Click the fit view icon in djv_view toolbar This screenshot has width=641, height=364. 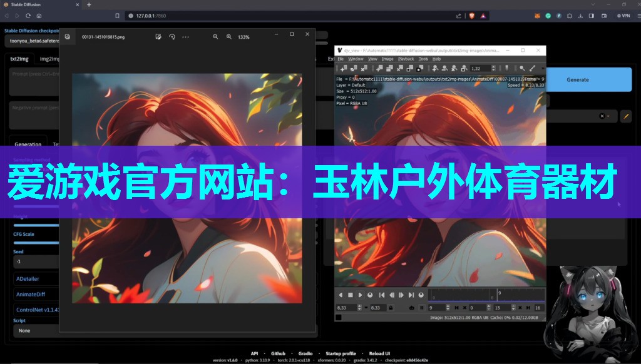tap(464, 68)
